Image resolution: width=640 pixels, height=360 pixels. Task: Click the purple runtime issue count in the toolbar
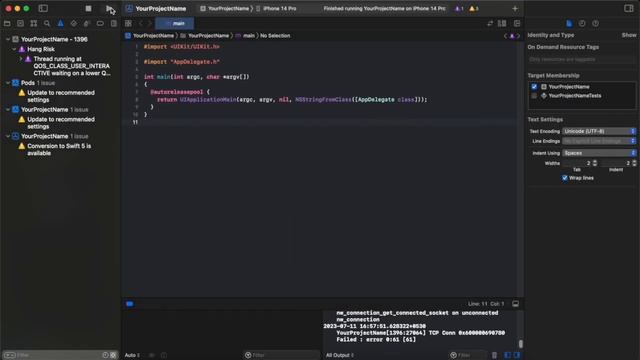pos(459,9)
